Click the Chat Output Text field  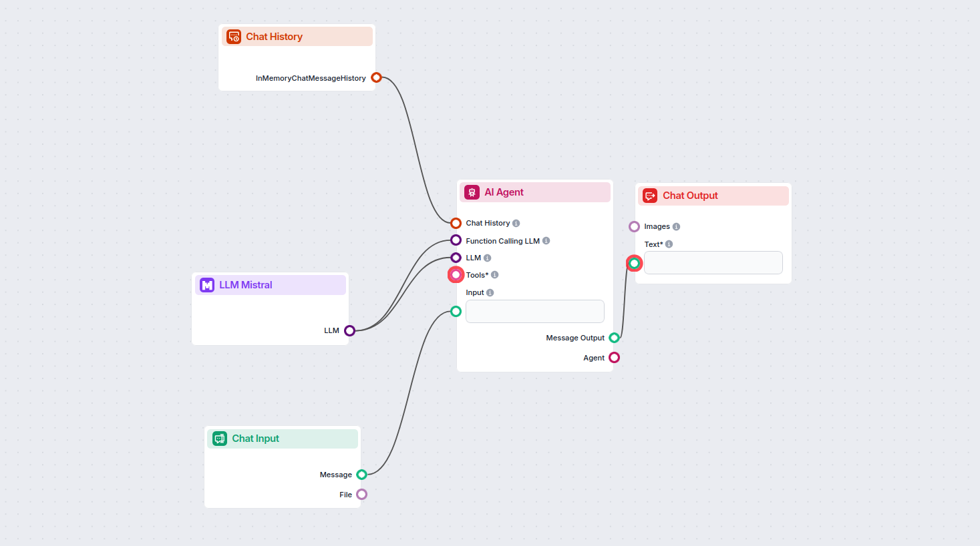(713, 263)
